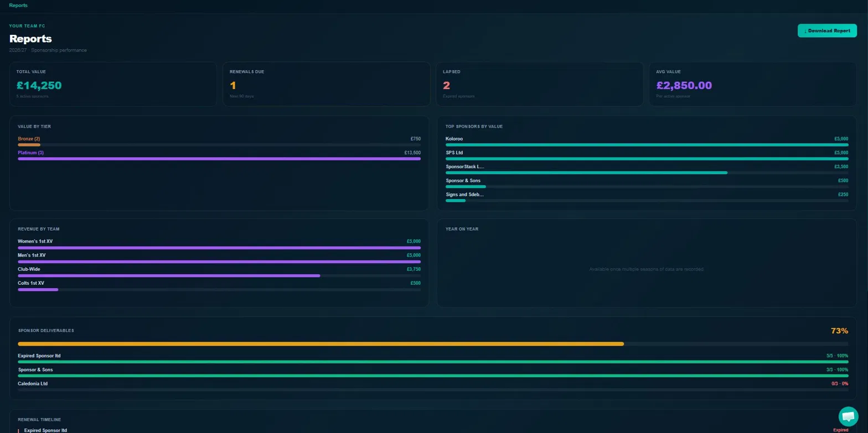Open the Reports tab in header
868x433 pixels.
[18, 5]
